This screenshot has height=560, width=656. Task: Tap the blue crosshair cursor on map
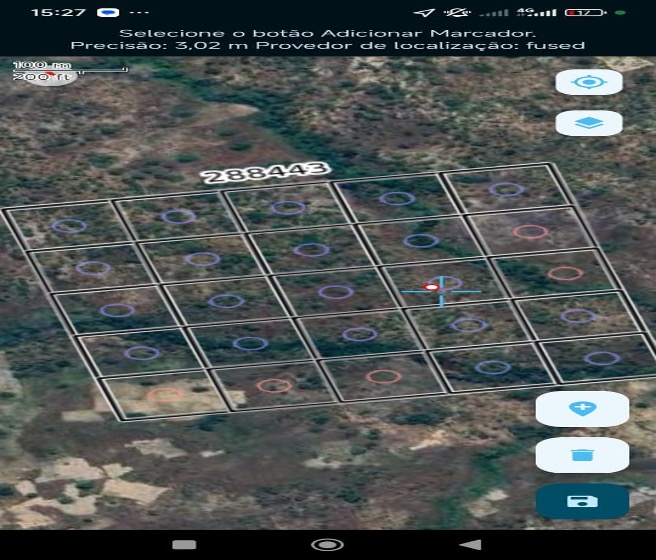tap(441, 291)
